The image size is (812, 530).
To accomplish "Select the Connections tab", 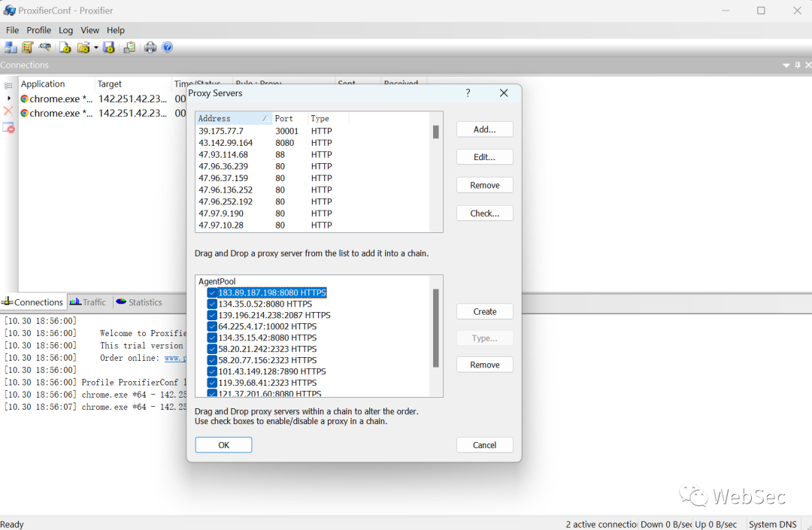I will tap(32, 302).
